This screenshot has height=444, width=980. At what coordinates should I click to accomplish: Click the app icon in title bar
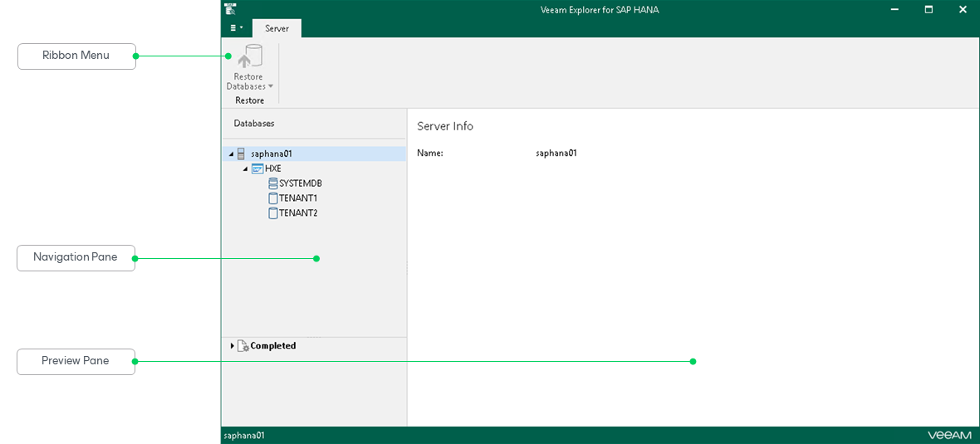click(x=230, y=9)
